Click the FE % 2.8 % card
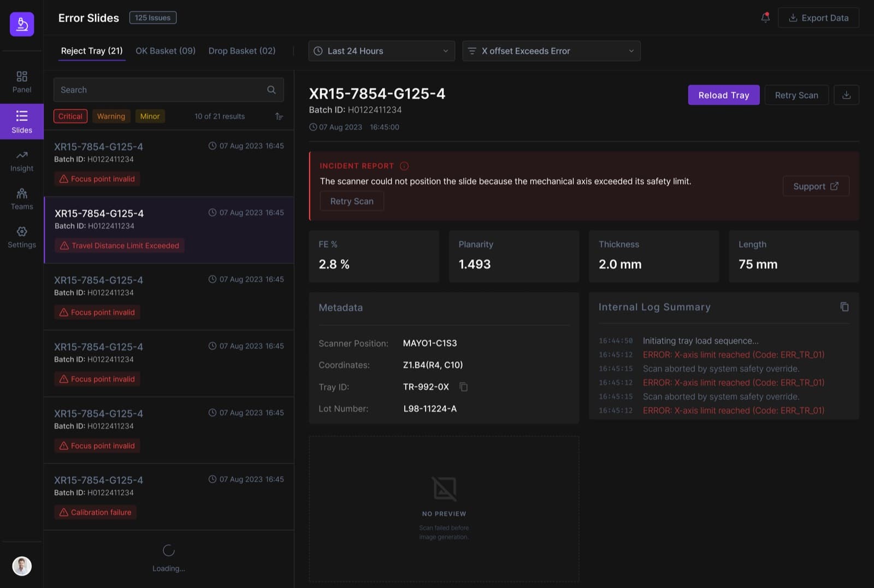The height and width of the screenshot is (588, 874). click(x=374, y=256)
